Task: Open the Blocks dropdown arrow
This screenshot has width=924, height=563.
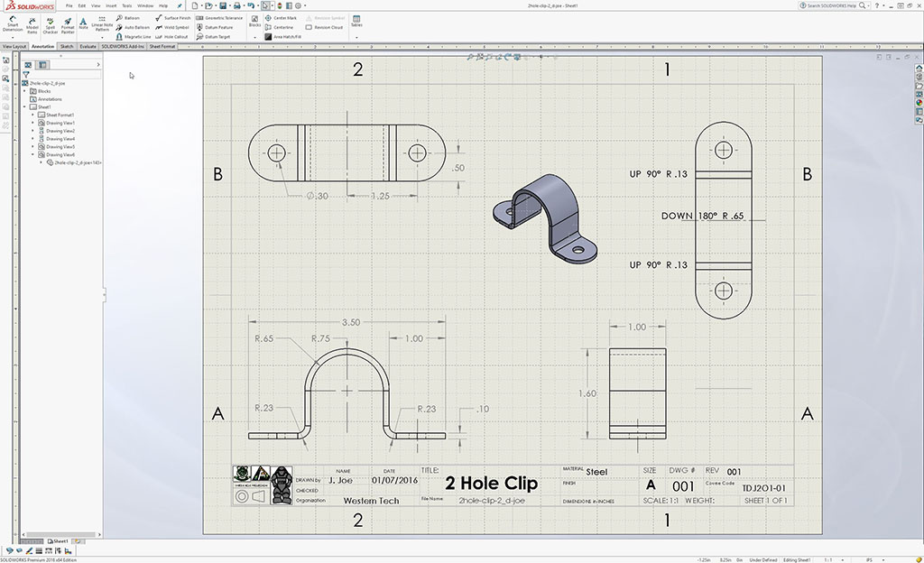Action: [254, 37]
